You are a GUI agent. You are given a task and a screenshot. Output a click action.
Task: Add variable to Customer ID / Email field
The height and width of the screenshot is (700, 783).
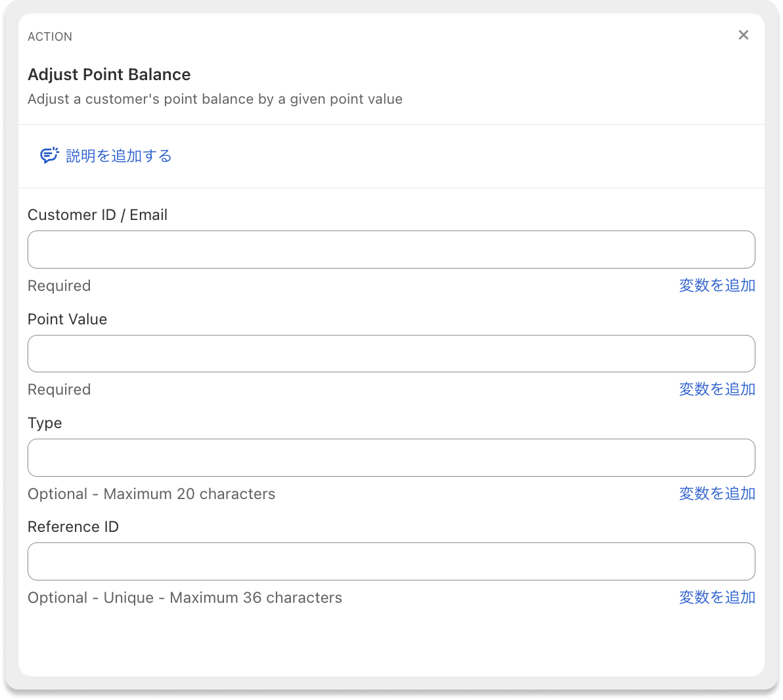coord(717,286)
